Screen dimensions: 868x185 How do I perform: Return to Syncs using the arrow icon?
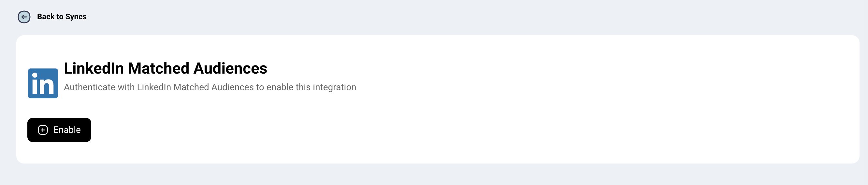[x=24, y=17]
